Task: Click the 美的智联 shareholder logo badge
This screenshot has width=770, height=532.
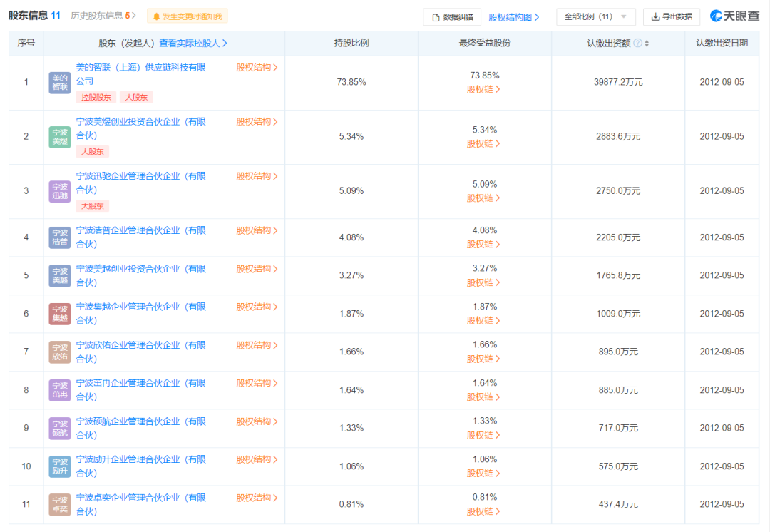Action: click(x=60, y=83)
